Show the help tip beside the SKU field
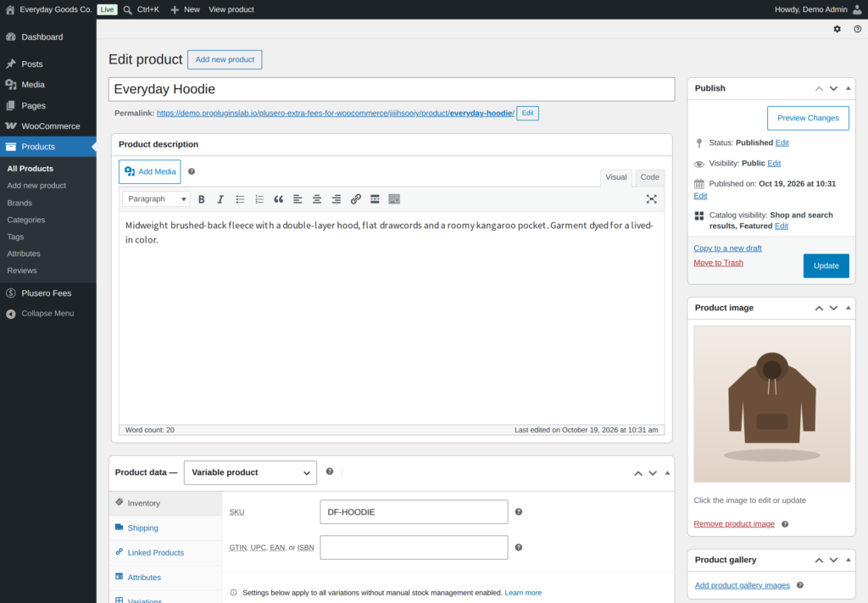The width and height of the screenshot is (868, 603). click(519, 511)
